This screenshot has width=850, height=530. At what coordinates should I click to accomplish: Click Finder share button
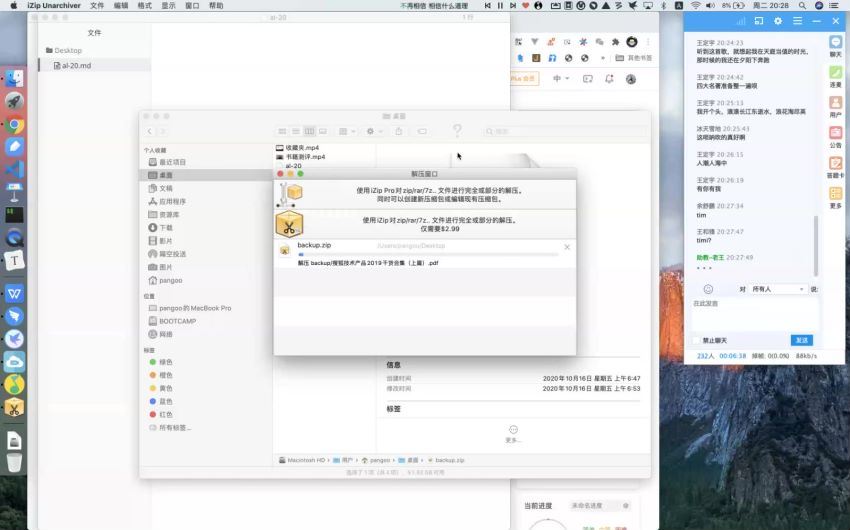(399, 131)
